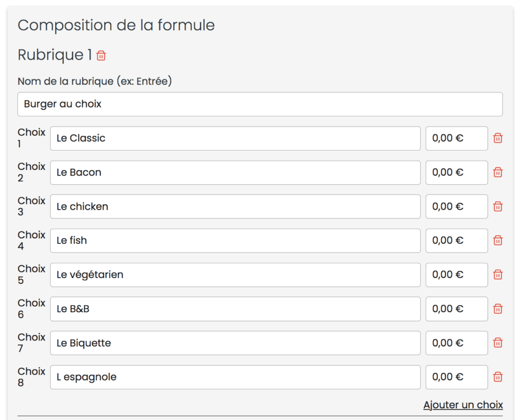Remove the Le Biquette choice
The image size is (523, 420).
(x=497, y=342)
